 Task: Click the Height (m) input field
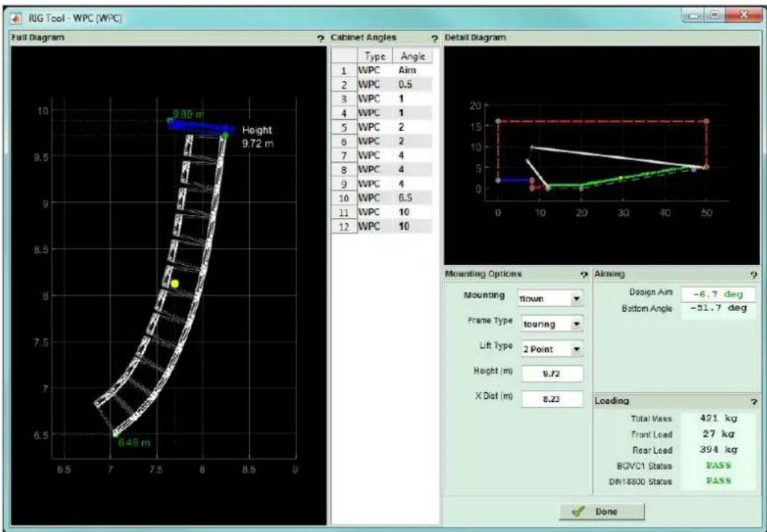coord(552,374)
